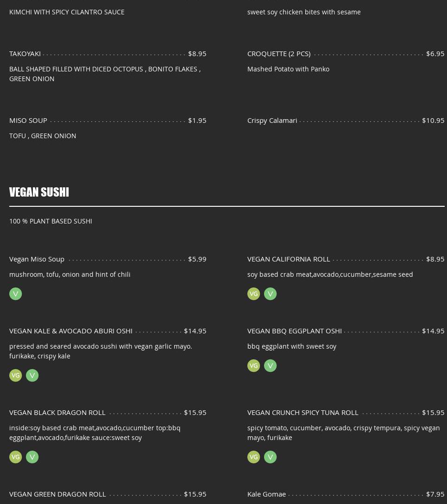Click the Vegan Miso Soup title
Image resolution: width=447 pixels, height=504 pixels.
(x=37, y=259)
